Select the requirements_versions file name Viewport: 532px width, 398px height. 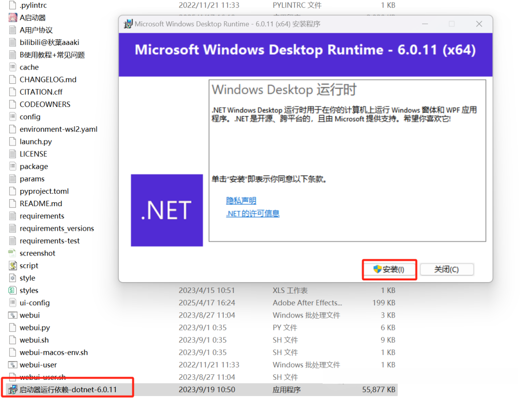[57, 228]
